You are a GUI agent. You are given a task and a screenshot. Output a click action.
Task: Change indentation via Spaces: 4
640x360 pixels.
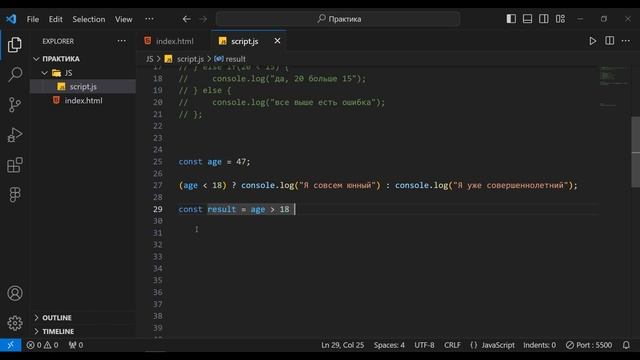(x=389, y=345)
